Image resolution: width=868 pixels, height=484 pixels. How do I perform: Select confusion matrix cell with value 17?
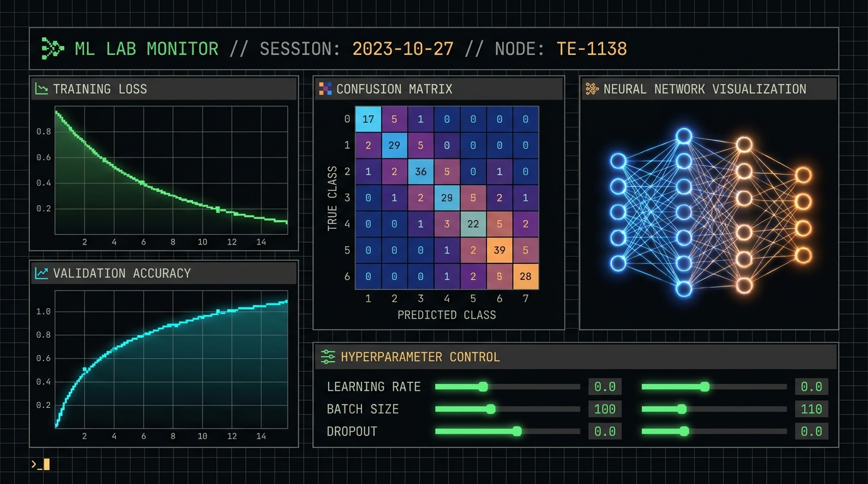(x=368, y=119)
